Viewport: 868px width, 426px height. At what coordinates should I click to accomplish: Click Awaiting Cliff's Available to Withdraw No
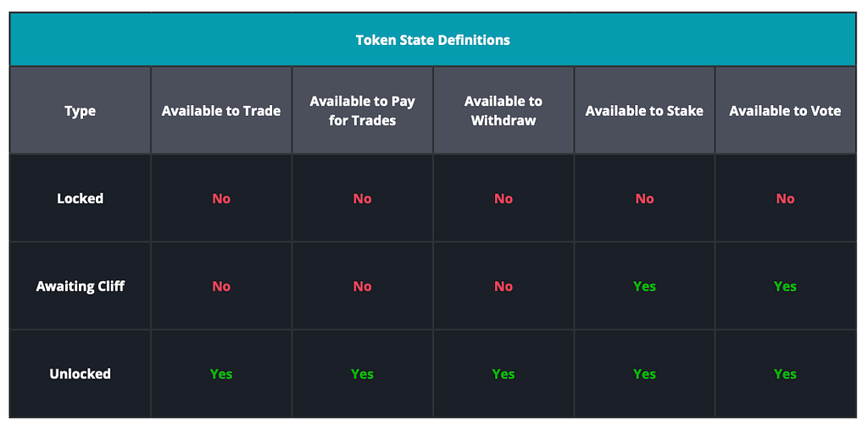pos(504,286)
